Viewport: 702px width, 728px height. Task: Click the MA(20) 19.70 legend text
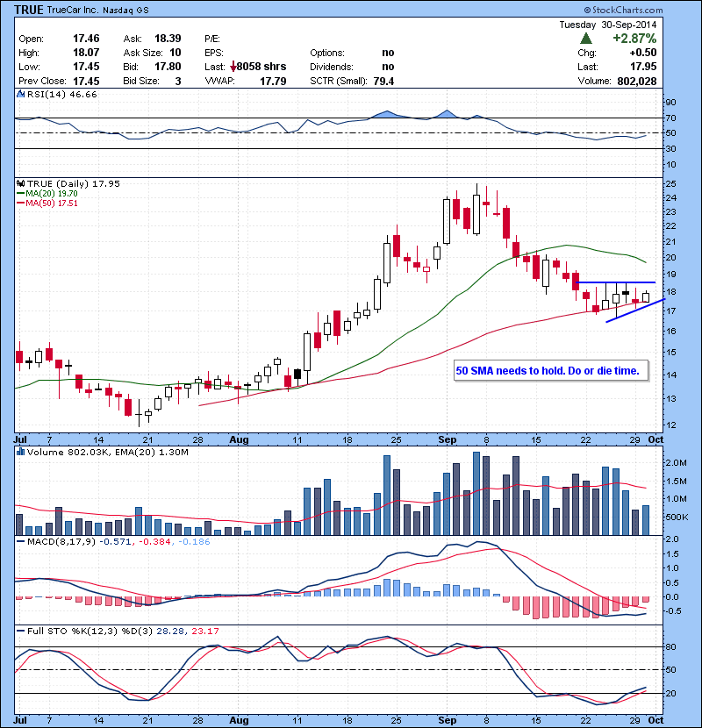click(52, 194)
